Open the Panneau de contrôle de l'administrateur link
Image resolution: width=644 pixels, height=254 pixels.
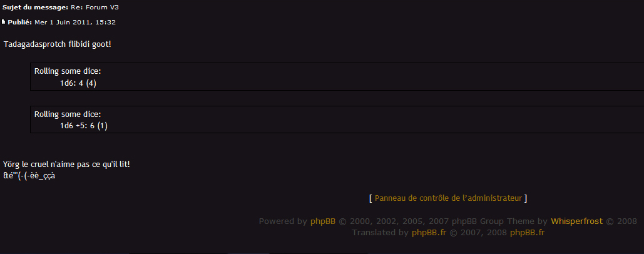click(x=448, y=198)
